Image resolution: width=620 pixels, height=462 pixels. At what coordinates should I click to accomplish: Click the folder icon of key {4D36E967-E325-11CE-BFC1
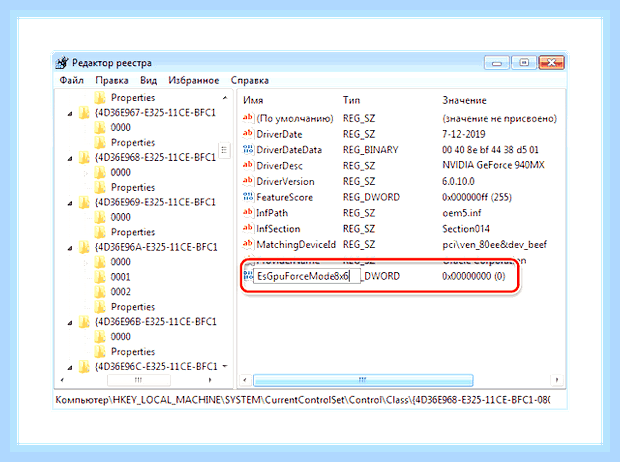84,113
